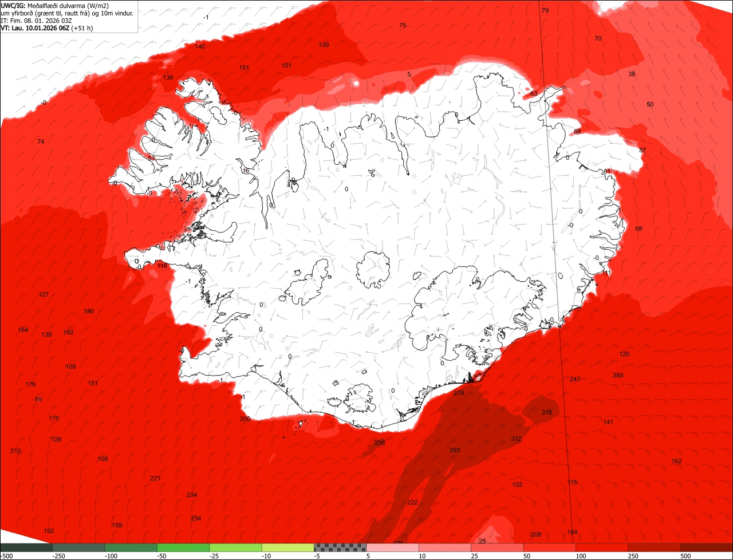Click the northeast value 63

point(534,94)
